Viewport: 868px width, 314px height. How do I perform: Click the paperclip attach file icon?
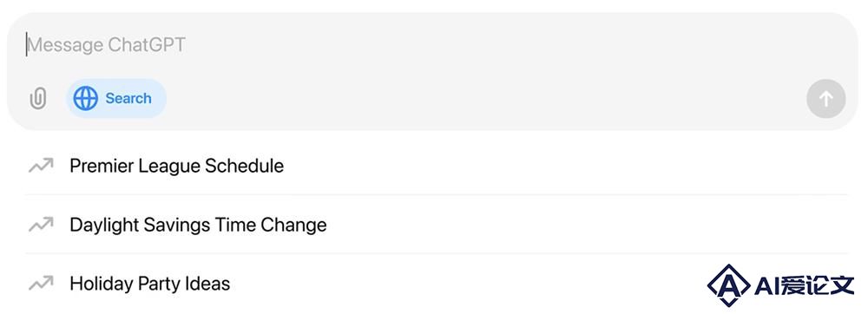pyautogui.click(x=37, y=98)
